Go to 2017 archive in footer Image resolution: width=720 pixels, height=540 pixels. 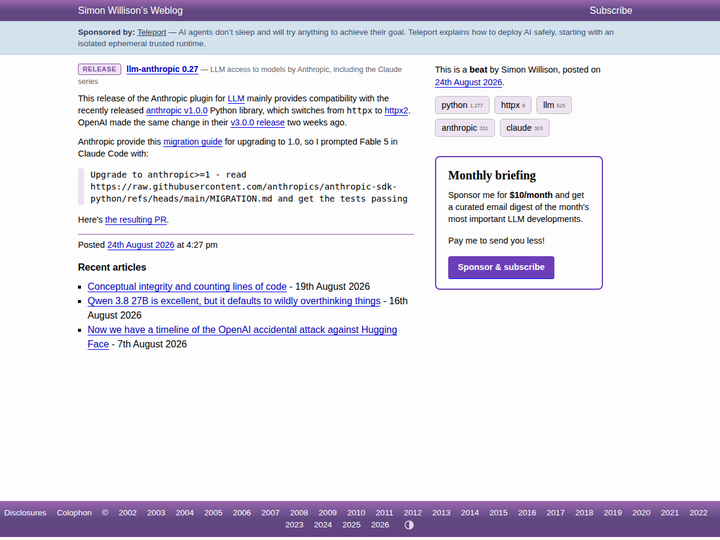point(555,513)
